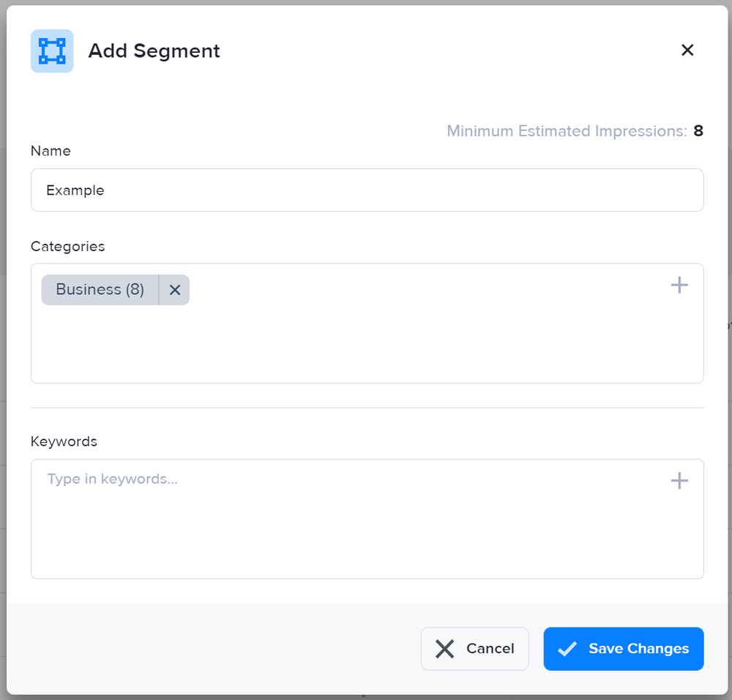Close the Add Segment dialog
This screenshot has width=732, height=700.
pos(687,50)
